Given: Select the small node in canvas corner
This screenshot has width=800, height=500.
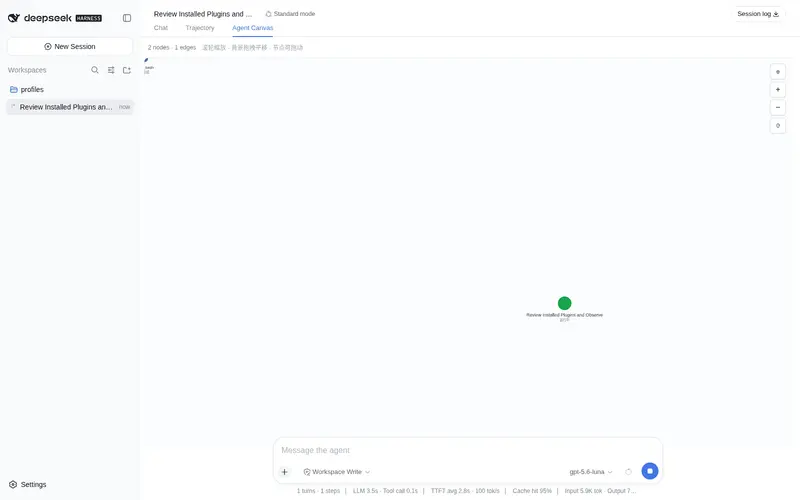Looking at the screenshot, I should [x=146, y=60].
